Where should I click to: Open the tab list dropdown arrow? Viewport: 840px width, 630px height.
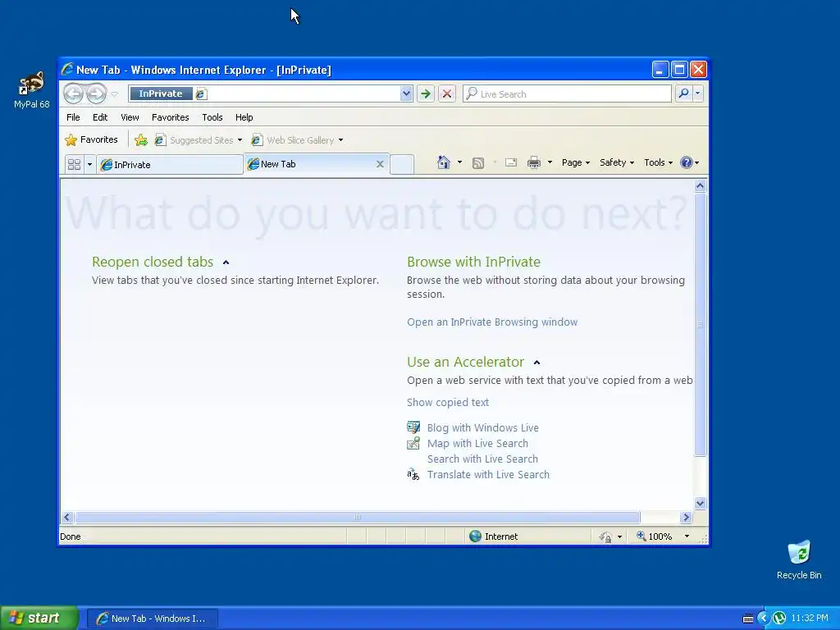point(89,164)
